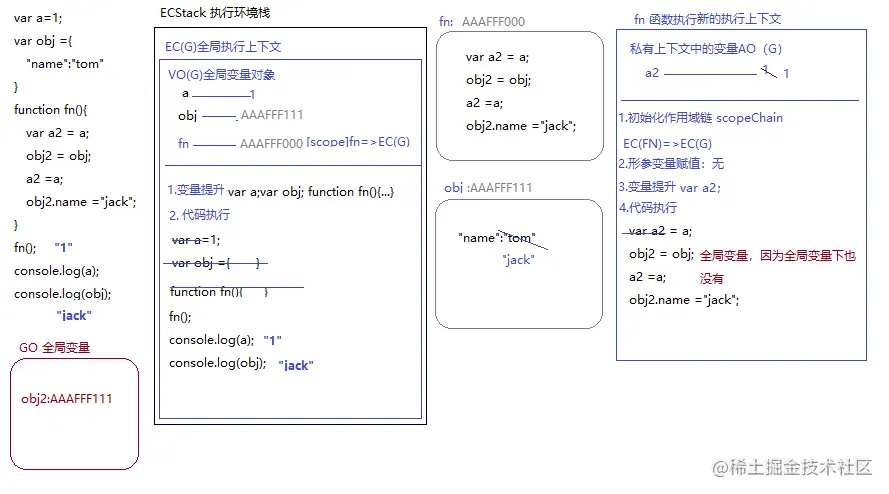Select the 'fn: AAAFFF000' heading
889x494 pixels.
[482, 22]
